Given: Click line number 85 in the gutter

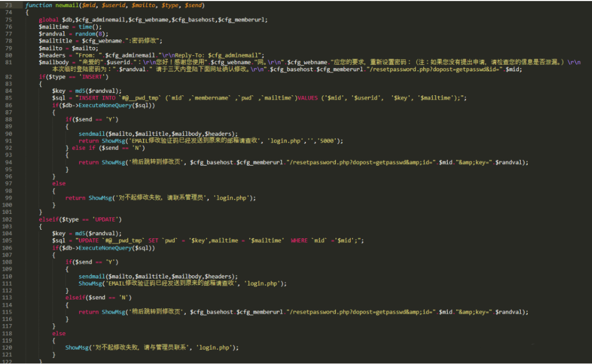Looking at the screenshot, I should pos(8,98).
